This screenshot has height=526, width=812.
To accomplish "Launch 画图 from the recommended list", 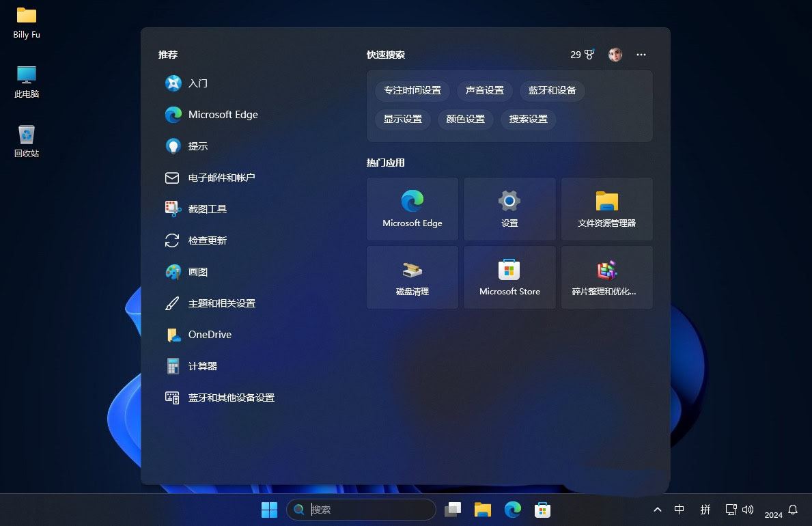I will [x=198, y=271].
